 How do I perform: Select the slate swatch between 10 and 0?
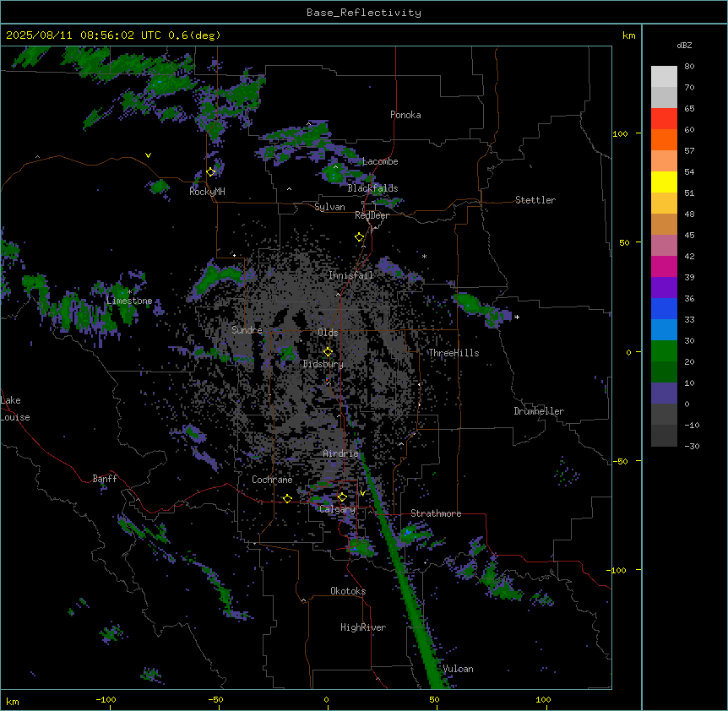click(664, 393)
